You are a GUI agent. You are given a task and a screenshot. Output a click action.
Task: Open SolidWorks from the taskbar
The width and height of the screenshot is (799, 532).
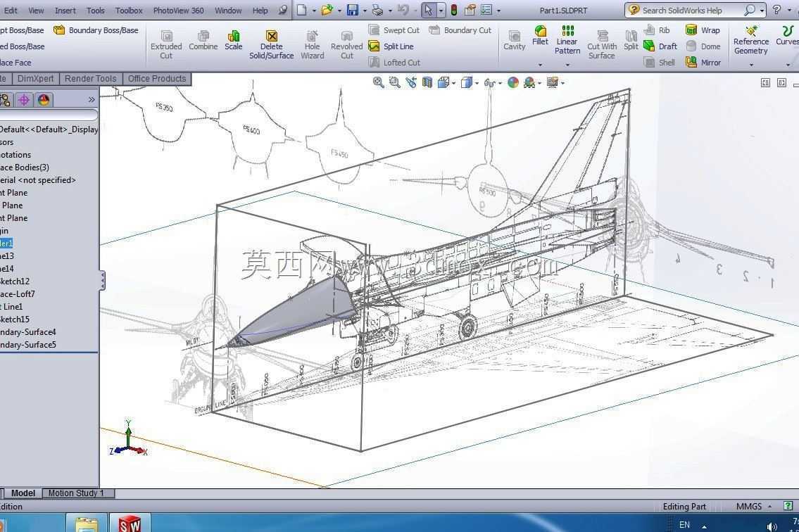tap(130, 524)
